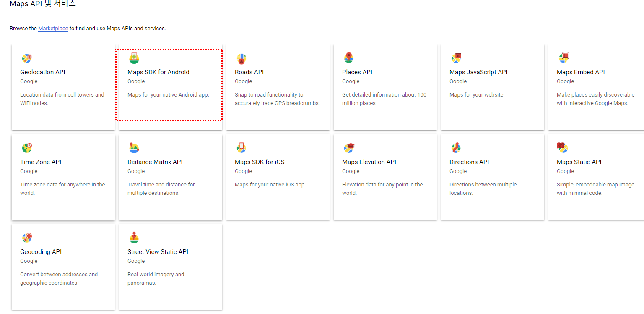The height and width of the screenshot is (314, 644).
Task: Open the Geolocation API title
Action: [43, 72]
